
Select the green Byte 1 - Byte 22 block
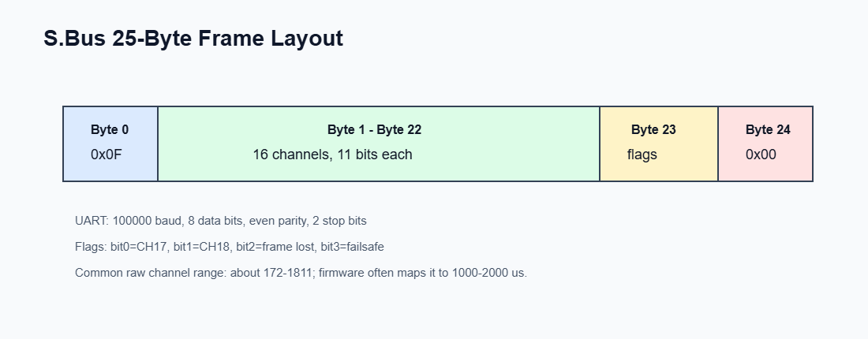tap(379, 143)
